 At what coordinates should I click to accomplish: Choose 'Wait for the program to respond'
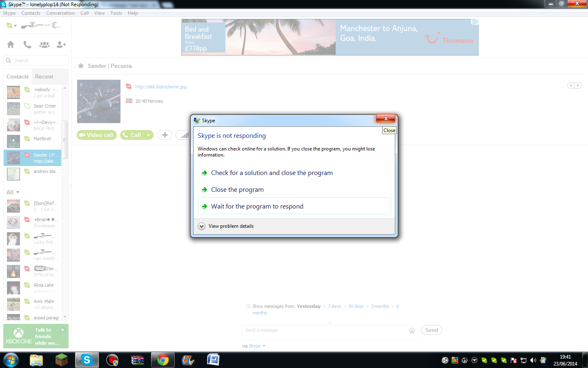pyautogui.click(x=294, y=206)
